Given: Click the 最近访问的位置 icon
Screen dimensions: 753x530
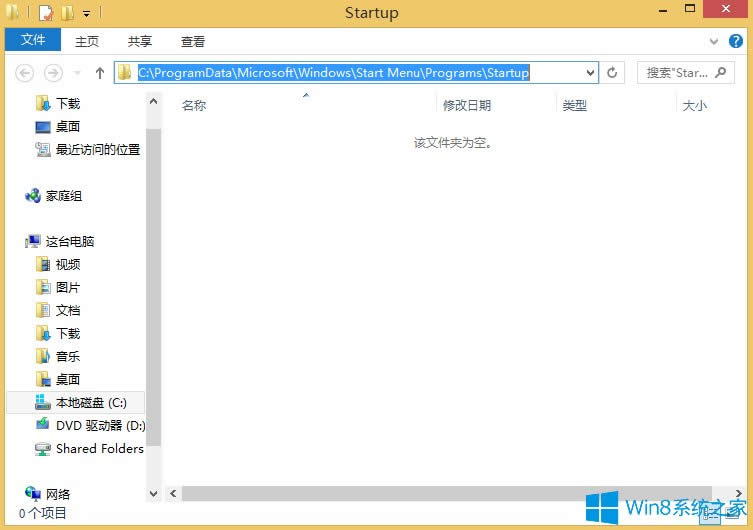Looking at the screenshot, I should pyautogui.click(x=43, y=149).
